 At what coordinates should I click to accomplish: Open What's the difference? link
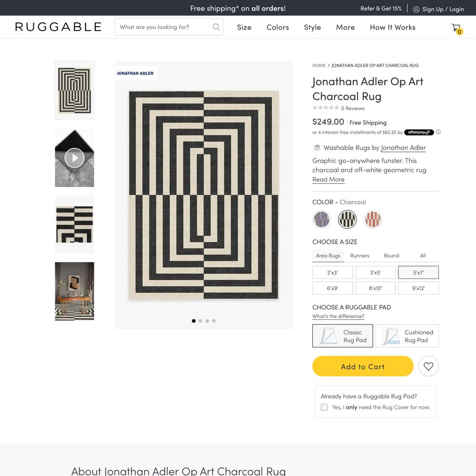pos(338,317)
